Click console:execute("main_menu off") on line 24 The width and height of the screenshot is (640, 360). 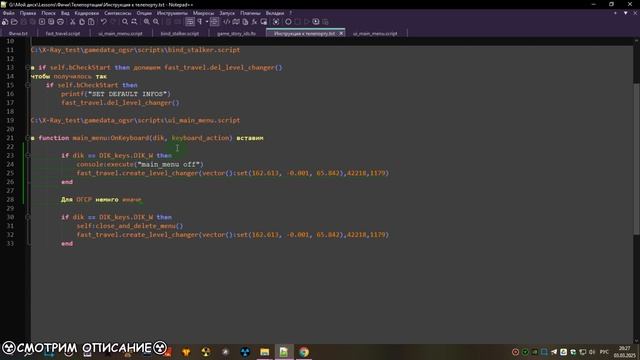(140, 164)
